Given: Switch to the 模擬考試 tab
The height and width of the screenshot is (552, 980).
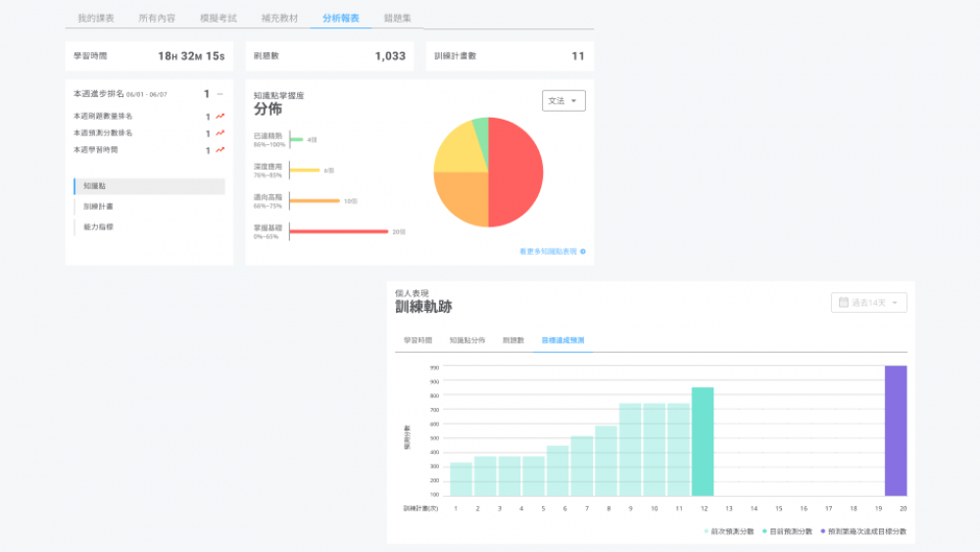Looking at the screenshot, I should pos(218,19).
